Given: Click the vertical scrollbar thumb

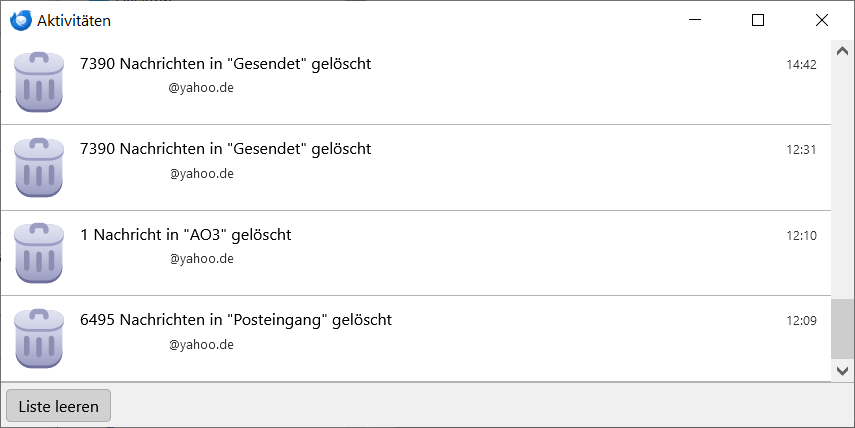Looking at the screenshot, I should coord(843,328).
